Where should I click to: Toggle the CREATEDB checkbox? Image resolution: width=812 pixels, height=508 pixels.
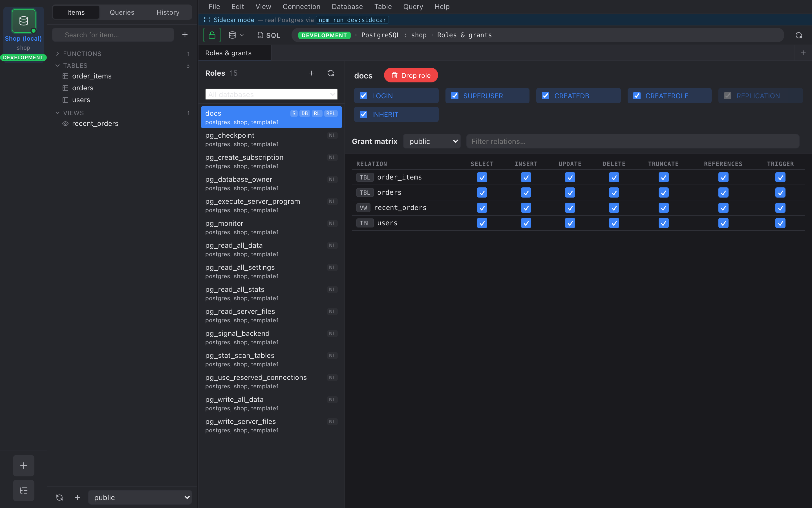tap(546, 96)
